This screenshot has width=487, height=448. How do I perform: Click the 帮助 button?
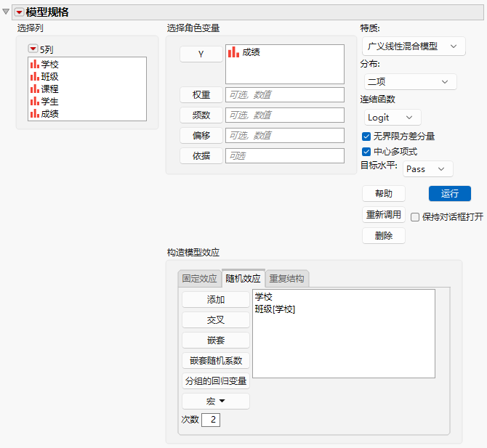coord(384,194)
